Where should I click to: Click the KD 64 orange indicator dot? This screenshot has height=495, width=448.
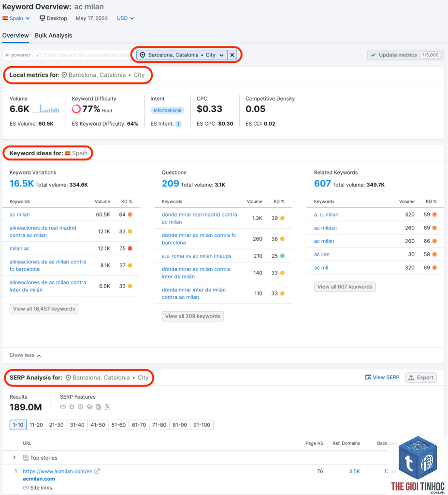click(130, 214)
